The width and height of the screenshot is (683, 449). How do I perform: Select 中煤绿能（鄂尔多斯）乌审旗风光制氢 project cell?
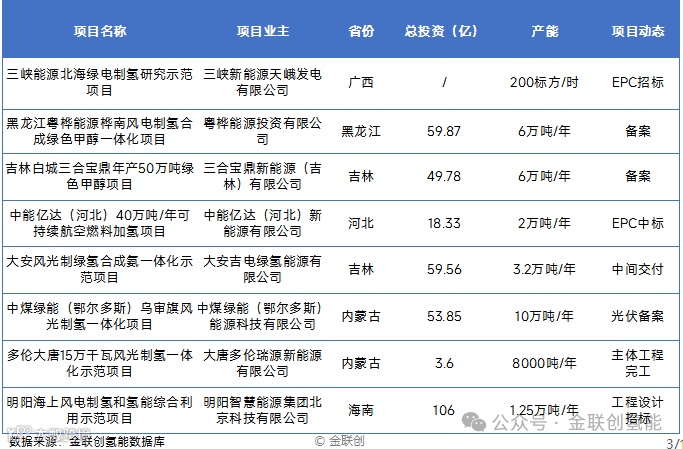[x=99, y=316]
